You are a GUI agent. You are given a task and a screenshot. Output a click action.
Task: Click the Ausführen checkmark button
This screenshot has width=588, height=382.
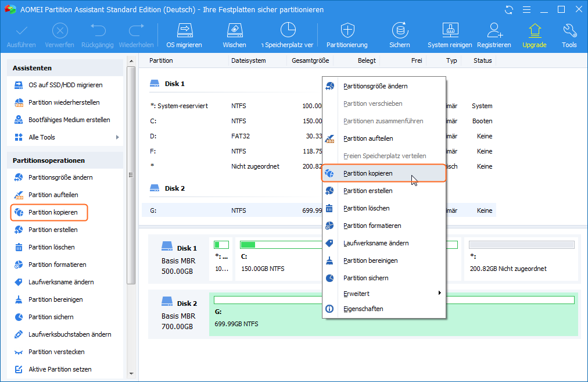(x=21, y=35)
